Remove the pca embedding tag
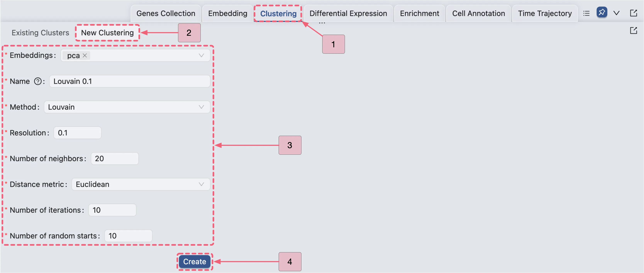The width and height of the screenshot is (644, 273). [85, 55]
